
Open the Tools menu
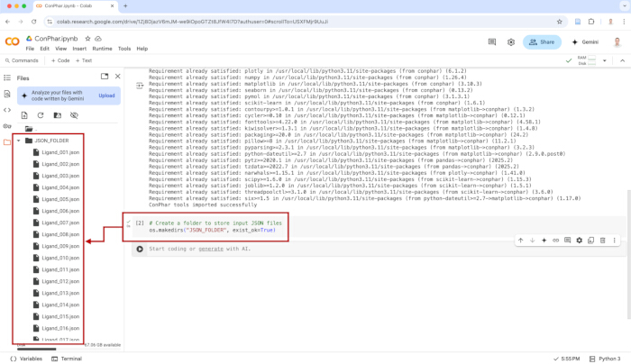tap(124, 49)
